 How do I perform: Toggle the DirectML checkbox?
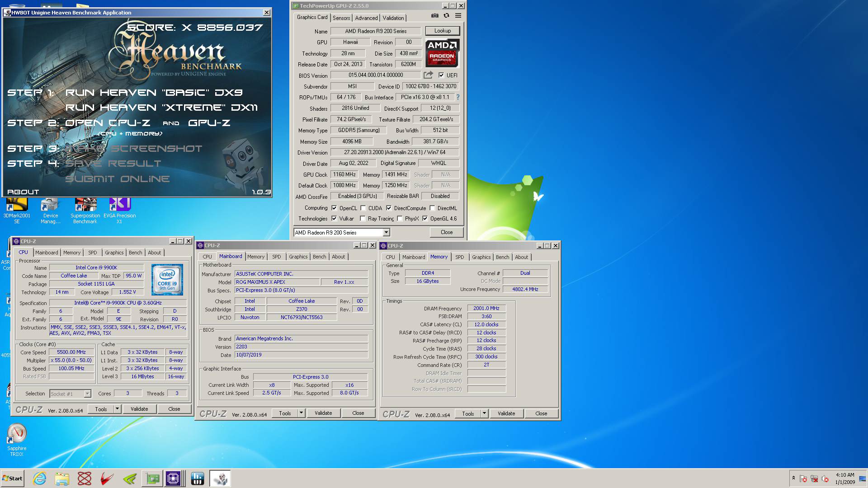pyautogui.click(x=432, y=208)
